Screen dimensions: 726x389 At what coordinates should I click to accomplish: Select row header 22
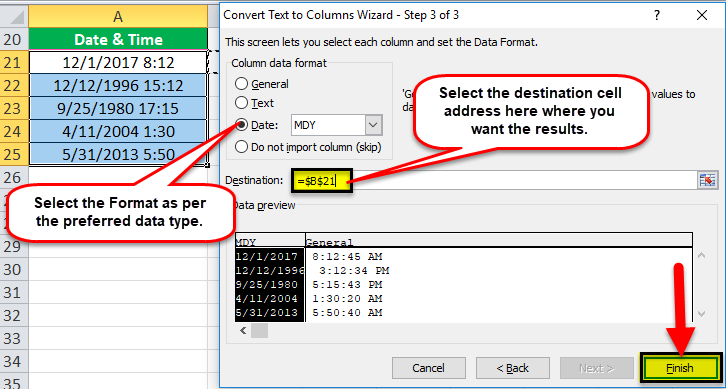pyautogui.click(x=14, y=85)
